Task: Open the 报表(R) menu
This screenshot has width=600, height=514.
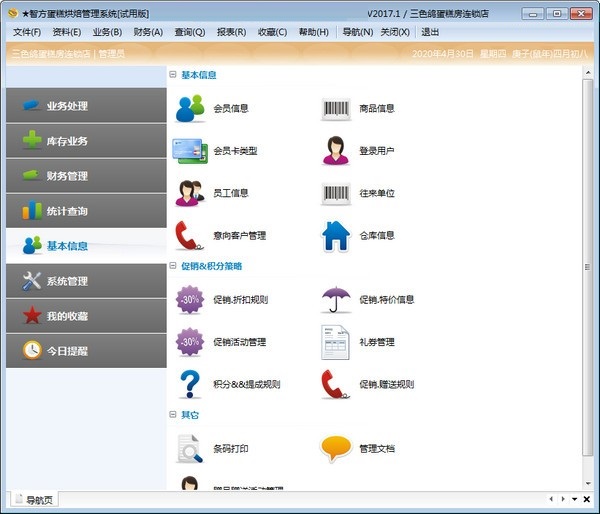Action: (231, 32)
